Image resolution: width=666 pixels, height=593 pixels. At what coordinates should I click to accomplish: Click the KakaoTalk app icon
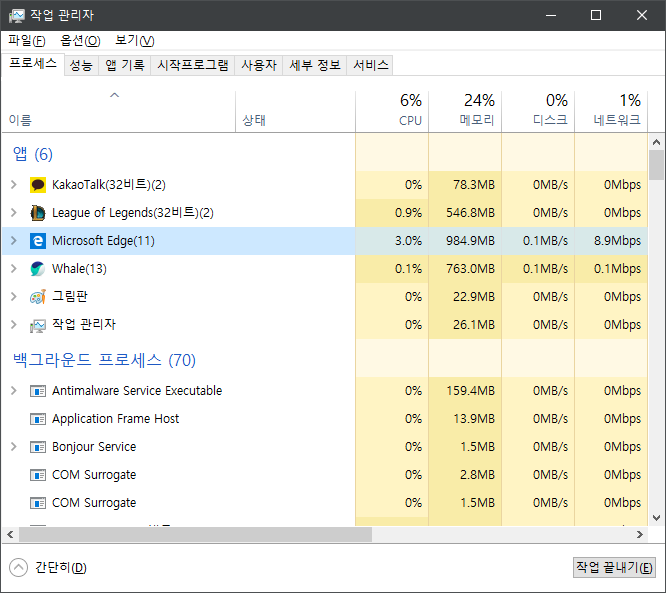coord(38,185)
